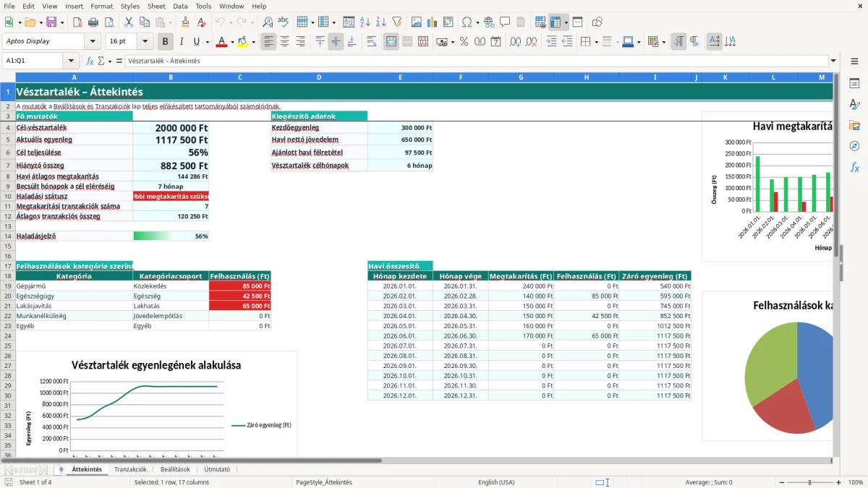Copy selection with the Copy icon
Image resolution: width=868 pixels, height=488 pixels.
(x=144, y=22)
